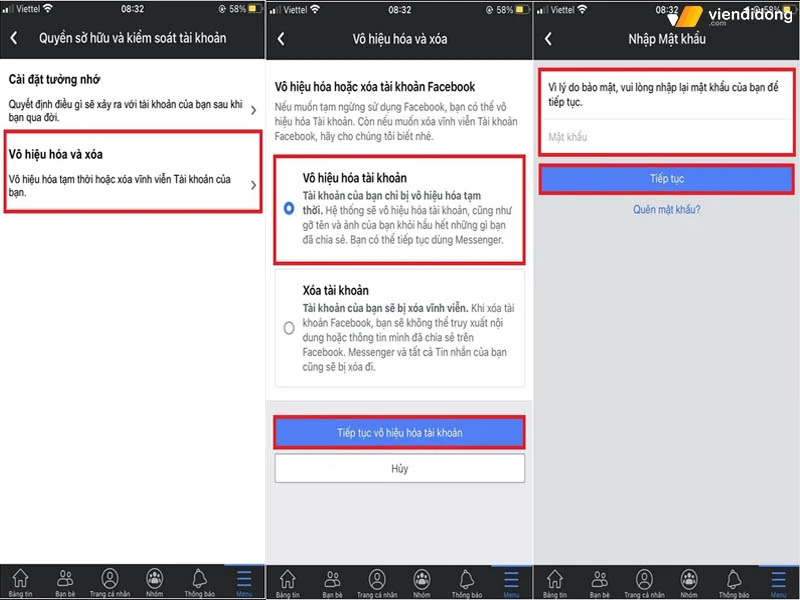Tap back arrow on Quyền sở hữu screen
The width and height of the screenshot is (800, 600).
[14, 38]
